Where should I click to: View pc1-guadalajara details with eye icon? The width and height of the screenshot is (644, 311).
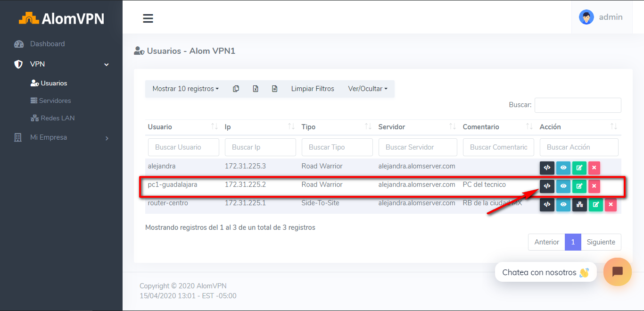(563, 186)
